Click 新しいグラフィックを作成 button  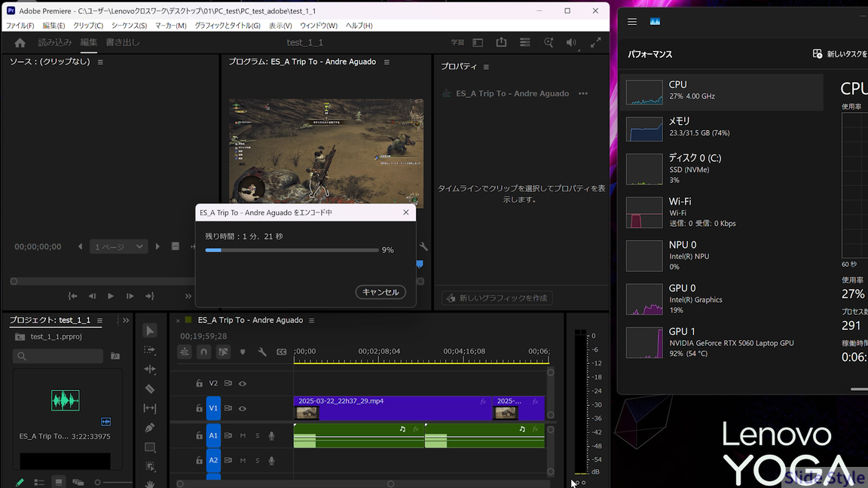pyautogui.click(x=497, y=298)
